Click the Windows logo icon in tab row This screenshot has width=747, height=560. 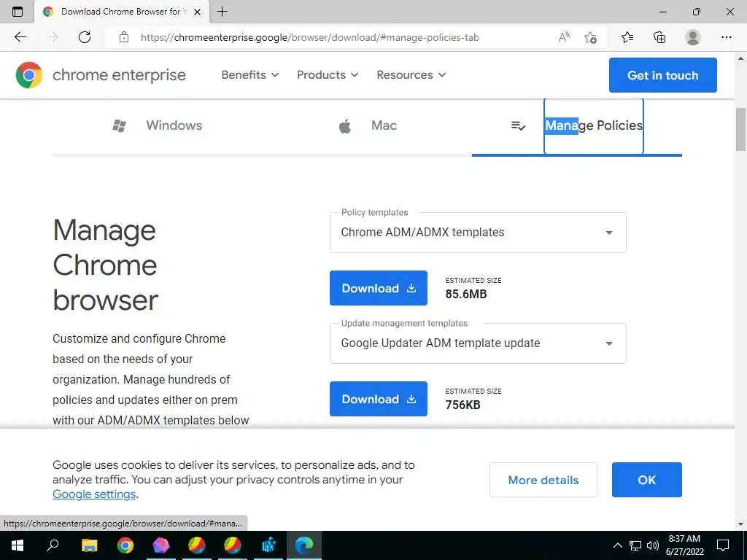pos(119,125)
